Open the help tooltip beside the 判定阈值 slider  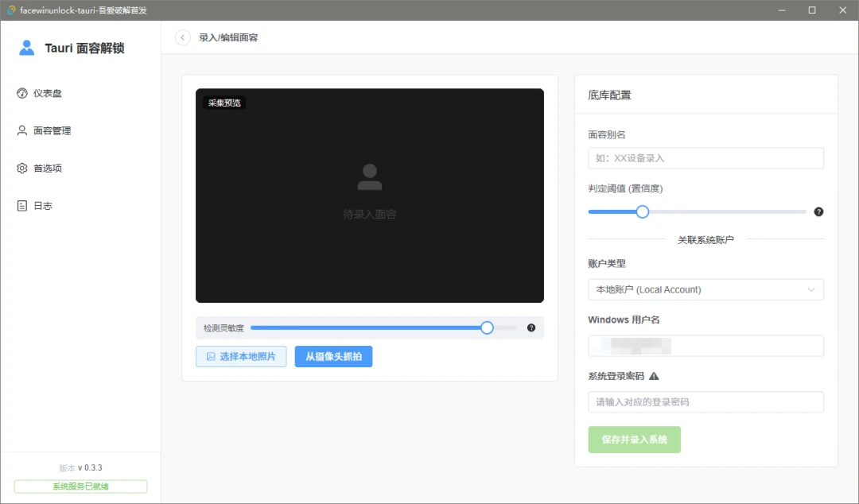coord(818,211)
